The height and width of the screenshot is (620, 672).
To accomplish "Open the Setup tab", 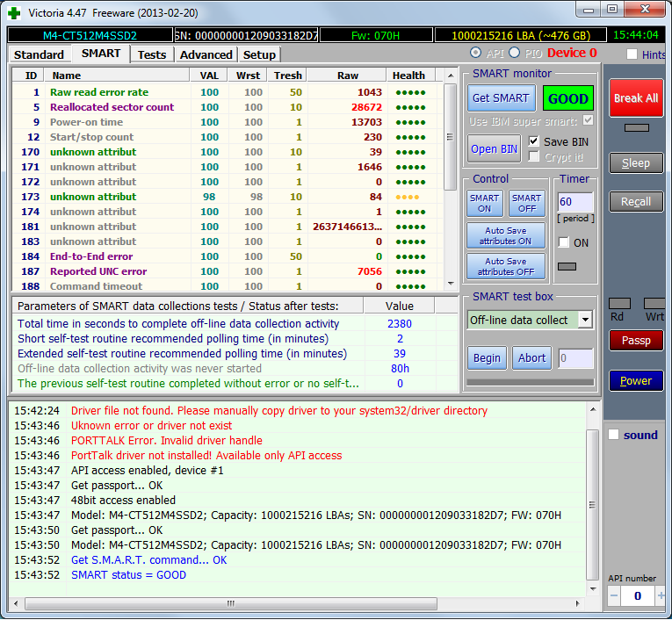I will [259, 54].
